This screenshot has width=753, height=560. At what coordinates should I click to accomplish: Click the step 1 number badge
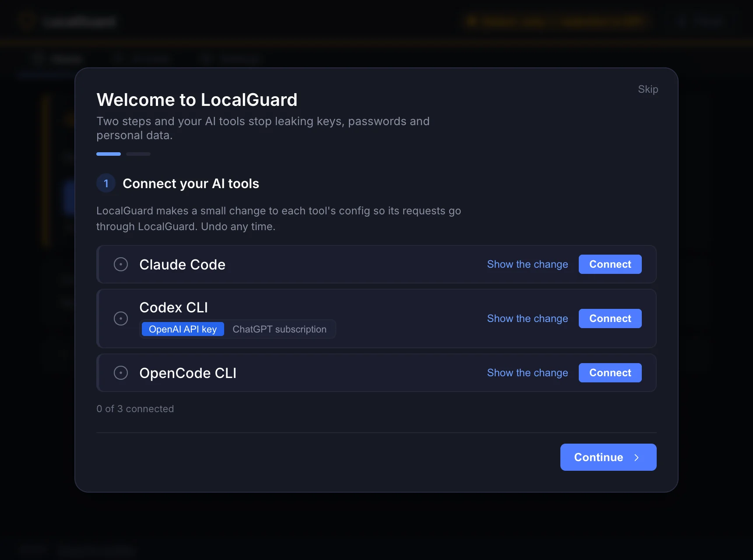(106, 183)
